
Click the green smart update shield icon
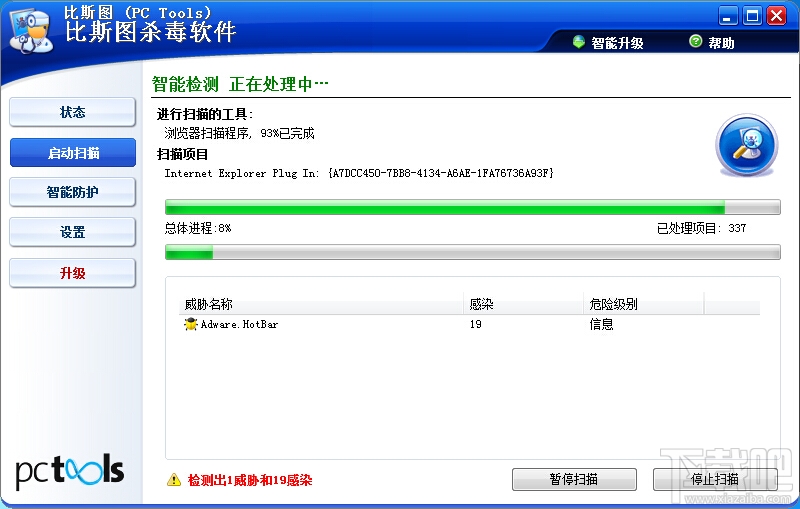pyautogui.click(x=579, y=42)
